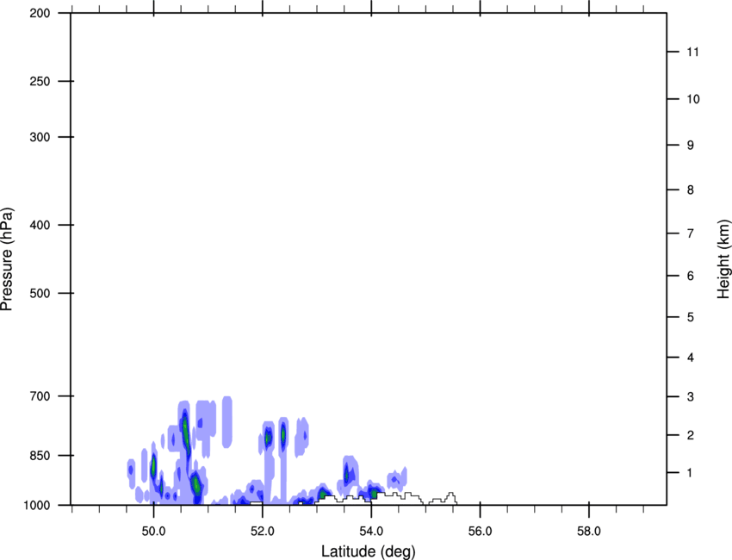Click the 10 km height tick label
Viewport: 732px width, 560px height.
point(693,99)
